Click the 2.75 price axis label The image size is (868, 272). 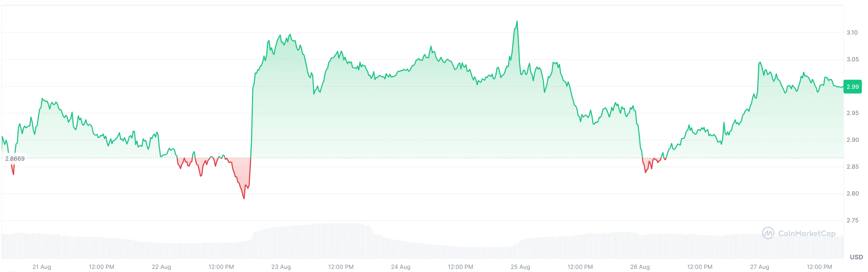tap(853, 220)
